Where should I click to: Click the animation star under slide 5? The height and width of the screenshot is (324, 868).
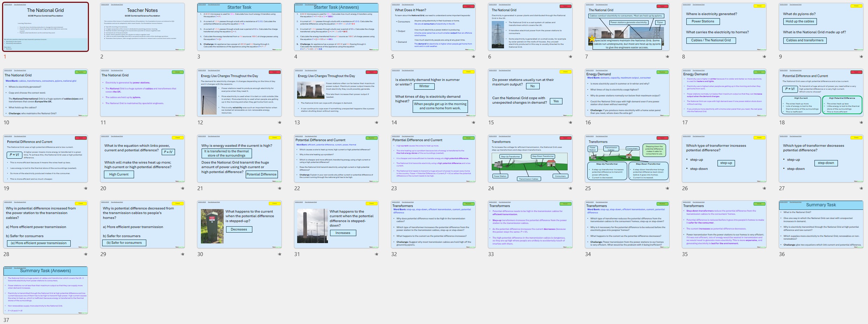click(x=473, y=57)
